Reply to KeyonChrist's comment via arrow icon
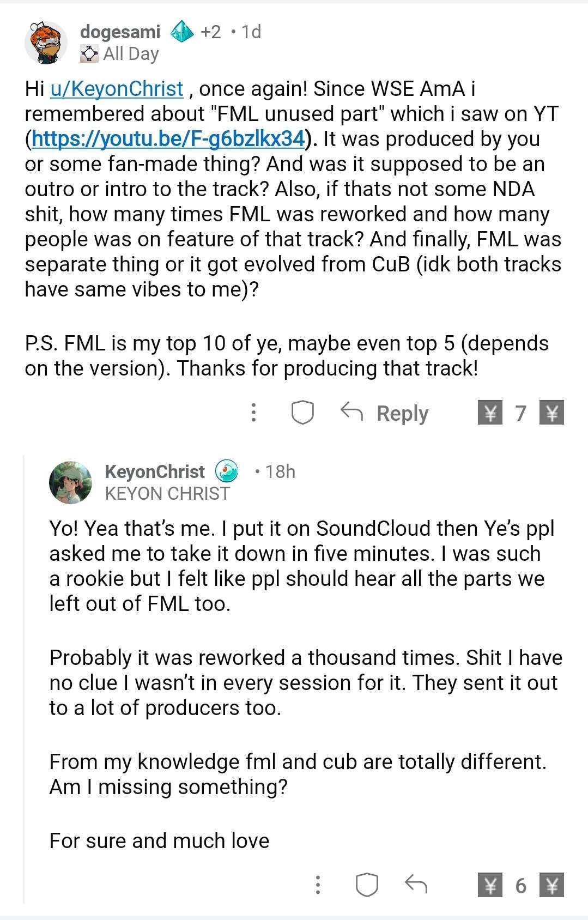This screenshot has width=588, height=920. click(416, 883)
